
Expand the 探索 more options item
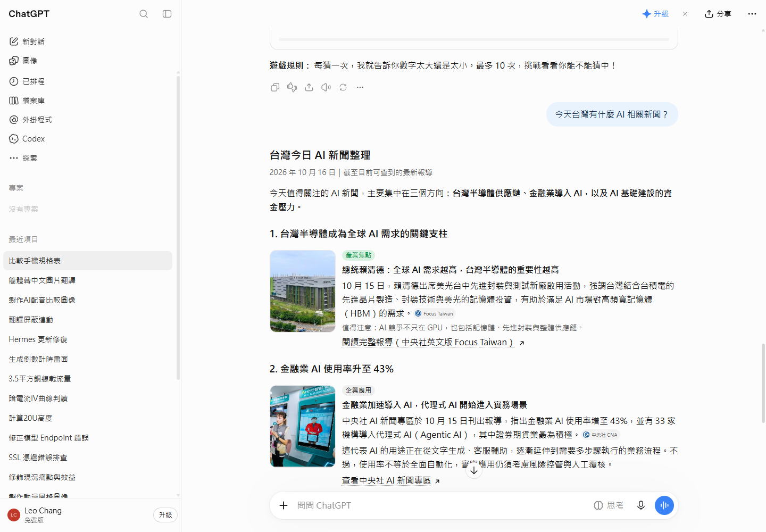[x=88, y=158]
